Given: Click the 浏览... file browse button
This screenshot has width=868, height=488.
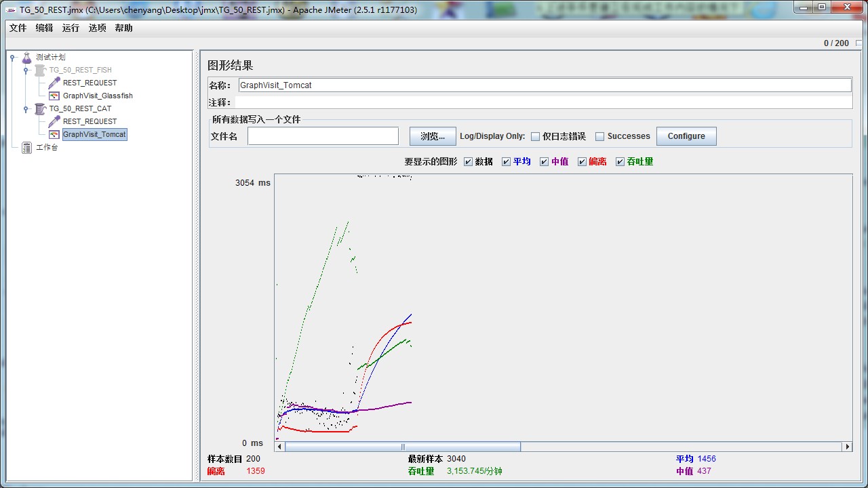Looking at the screenshot, I should (432, 136).
